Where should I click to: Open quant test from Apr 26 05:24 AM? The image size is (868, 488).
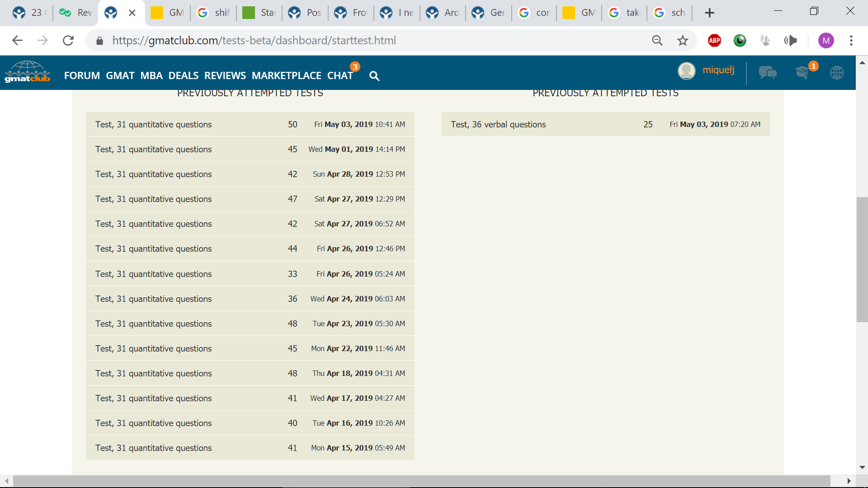(250, 274)
